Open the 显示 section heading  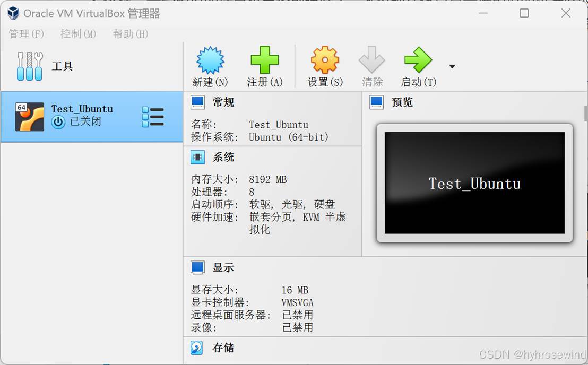coord(223,267)
